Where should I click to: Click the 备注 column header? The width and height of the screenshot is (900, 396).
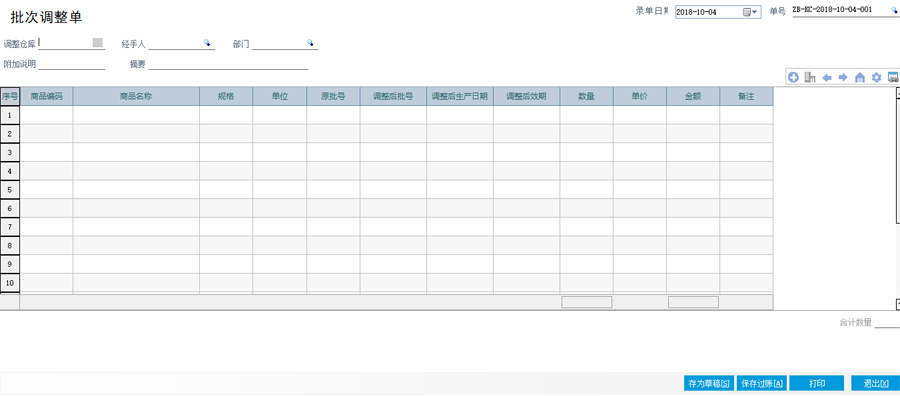[x=746, y=96]
